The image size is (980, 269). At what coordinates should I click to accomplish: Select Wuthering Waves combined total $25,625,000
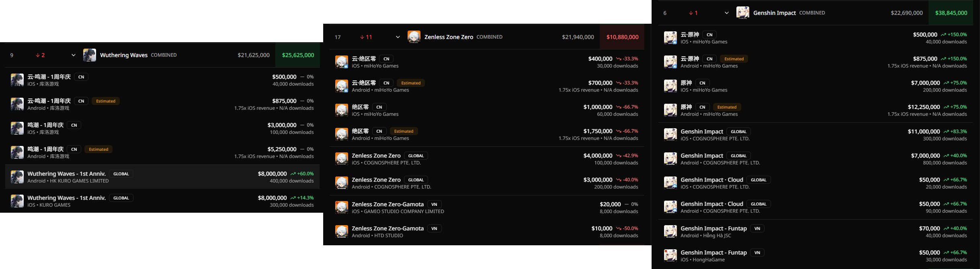click(x=298, y=55)
